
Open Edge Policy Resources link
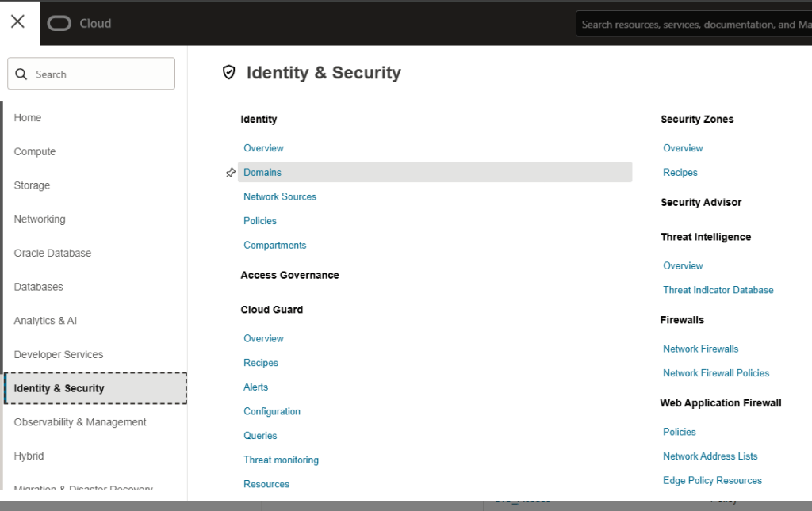coord(712,481)
